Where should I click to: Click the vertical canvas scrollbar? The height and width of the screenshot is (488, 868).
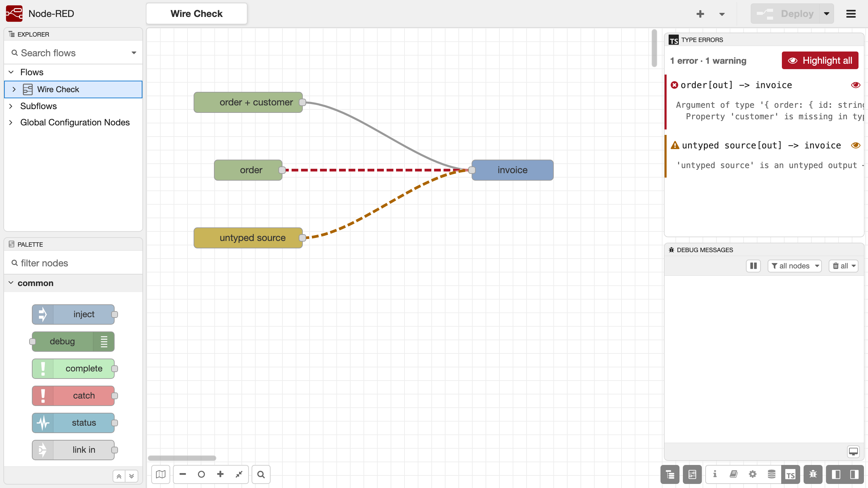(654, 48)
